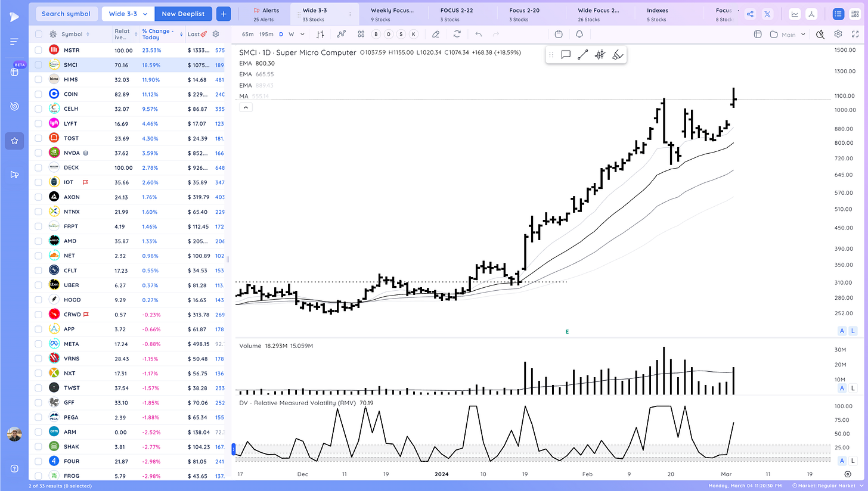
Task: Open the flag alerts sidebar icon
Action: coord(14,175)
